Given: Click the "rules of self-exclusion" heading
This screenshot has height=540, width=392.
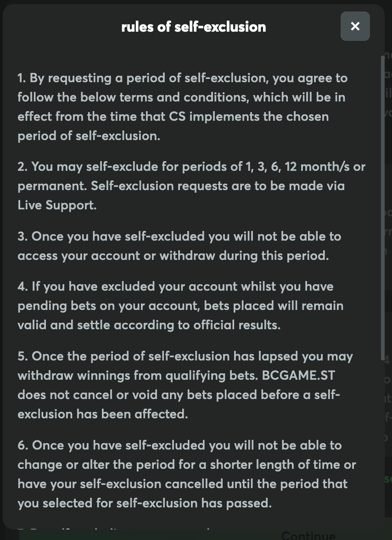Looking at the screenshot, I should [193, 27].
